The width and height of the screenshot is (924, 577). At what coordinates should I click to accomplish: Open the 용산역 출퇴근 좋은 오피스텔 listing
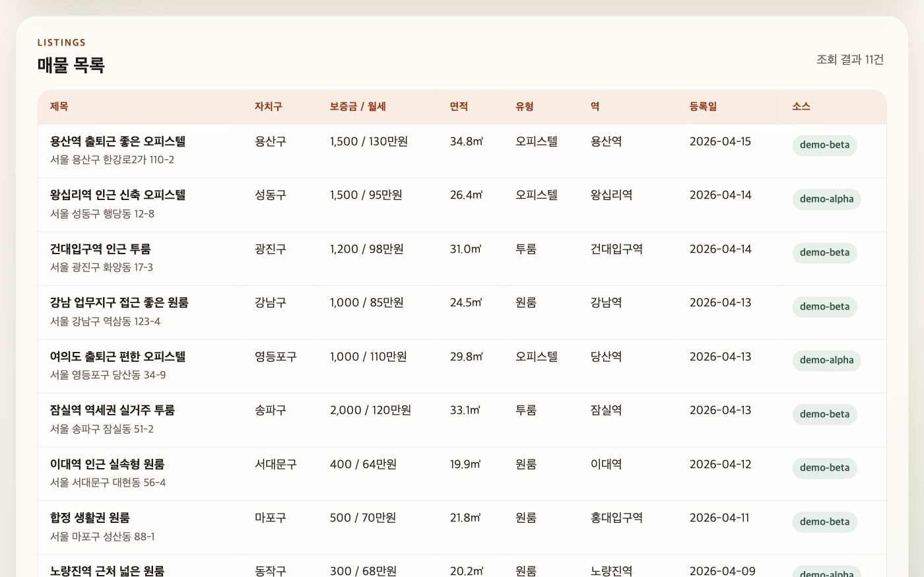click(117, 141)
